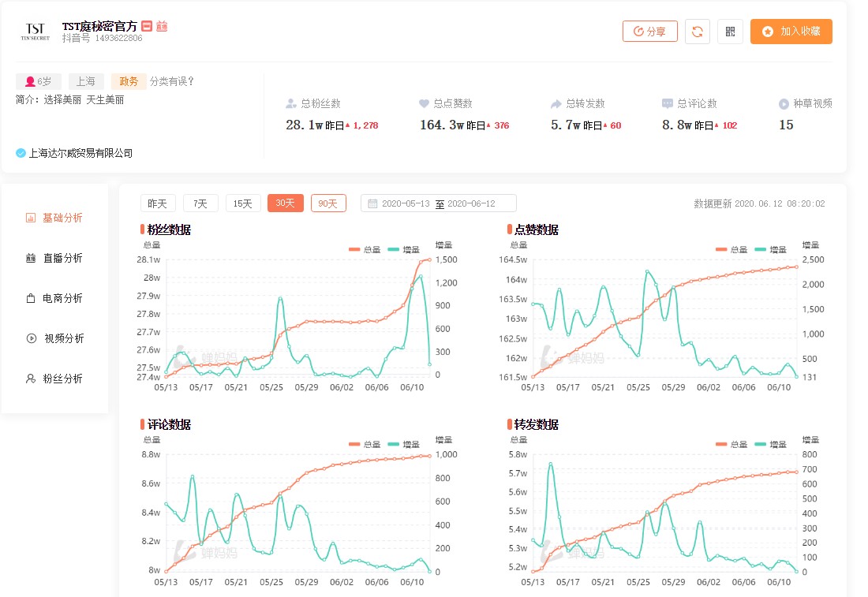Click the total fans value 28.1w
868x597 pixels.
pyautogui.click(x=305, y=125)
